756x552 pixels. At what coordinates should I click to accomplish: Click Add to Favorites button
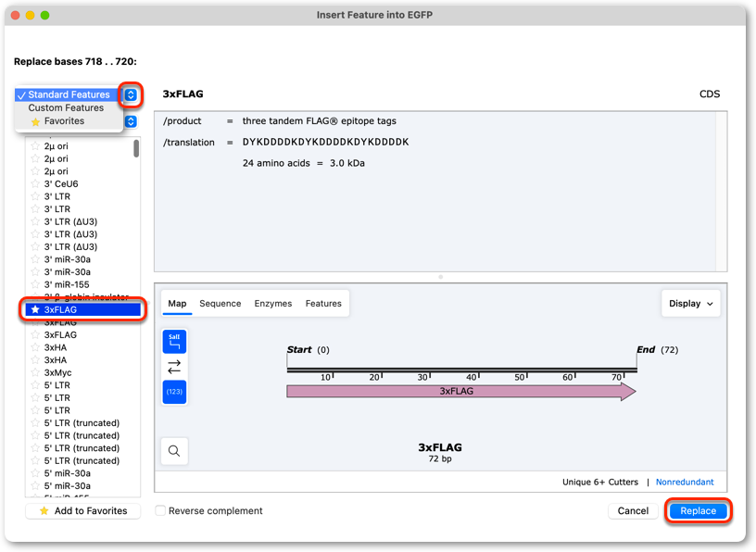point(83,511)
